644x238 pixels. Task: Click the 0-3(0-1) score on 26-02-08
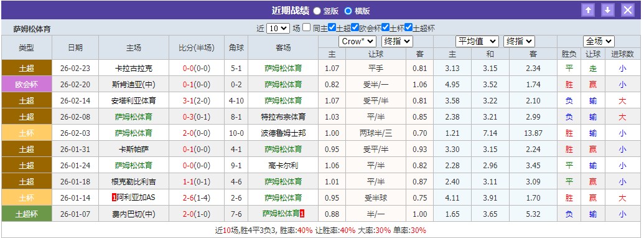click(197, 117)
